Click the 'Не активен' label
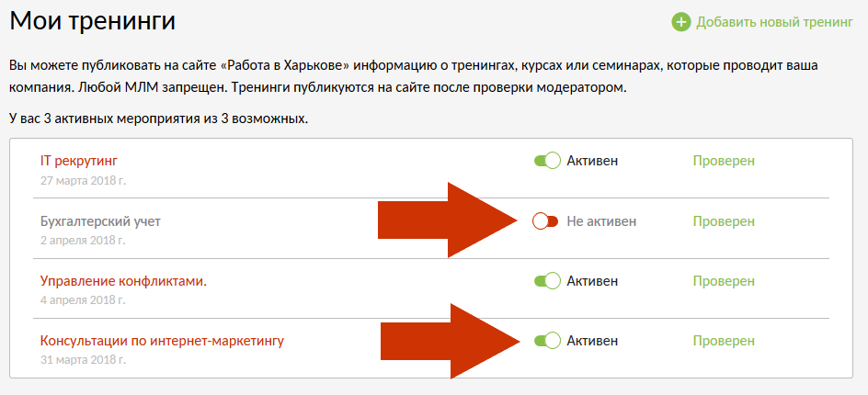The height and width of the screenshot is (395, 868). [601, 221]
